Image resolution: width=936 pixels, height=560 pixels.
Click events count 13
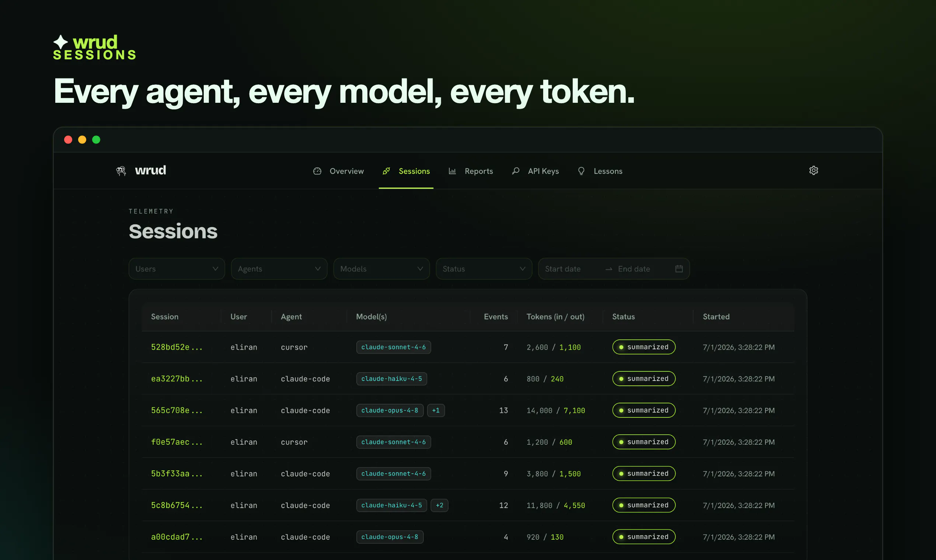coord(503,410)
